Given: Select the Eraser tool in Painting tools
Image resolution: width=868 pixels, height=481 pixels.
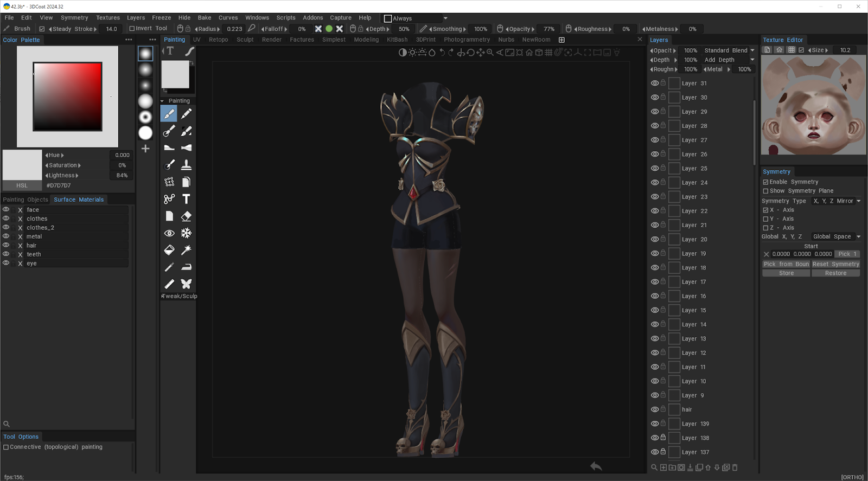Looking at the screenshot, I should [186, 216].
